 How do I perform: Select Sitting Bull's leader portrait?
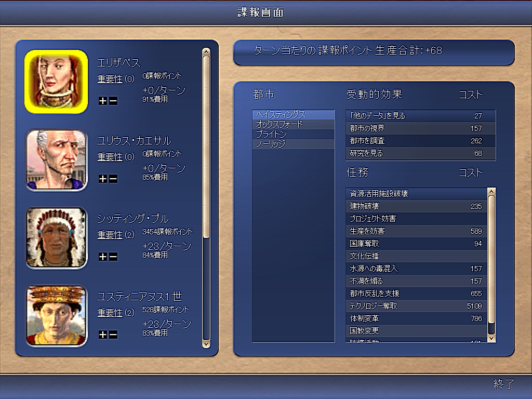click(57, 238)
